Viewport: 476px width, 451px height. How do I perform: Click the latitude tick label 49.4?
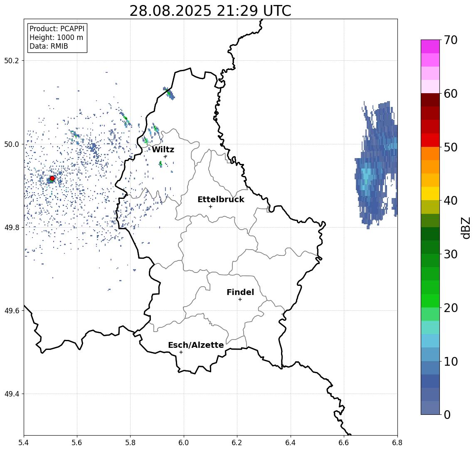(x=12, y=394)
